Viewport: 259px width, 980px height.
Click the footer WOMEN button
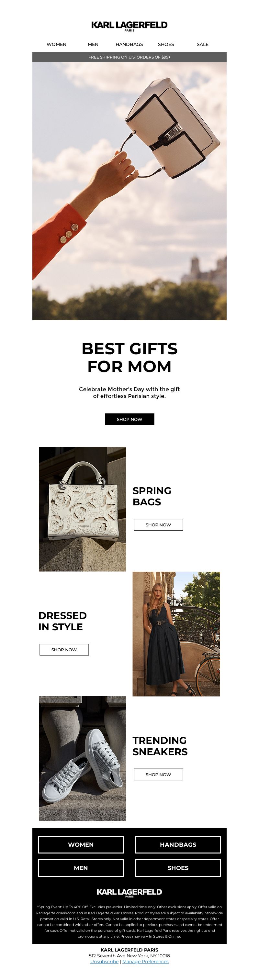pos(81,844)
